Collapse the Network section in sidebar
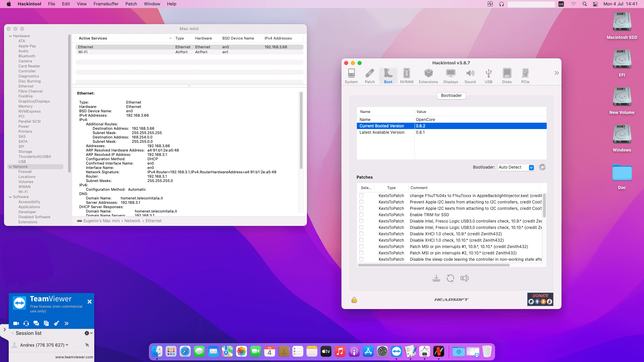Image resolution: width=644 pixels, height=362 pixels. 10,167
